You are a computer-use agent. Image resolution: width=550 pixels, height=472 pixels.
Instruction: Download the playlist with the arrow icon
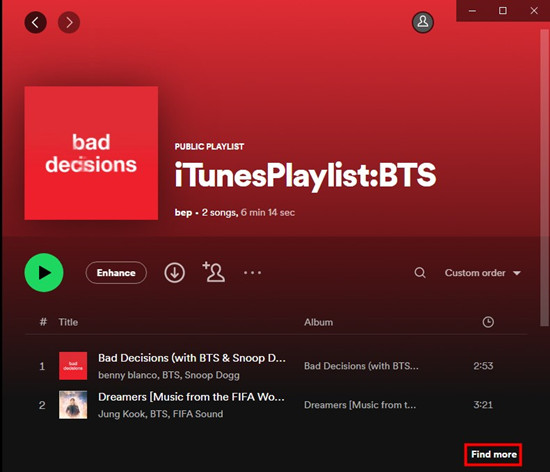[x=174, y=272]
